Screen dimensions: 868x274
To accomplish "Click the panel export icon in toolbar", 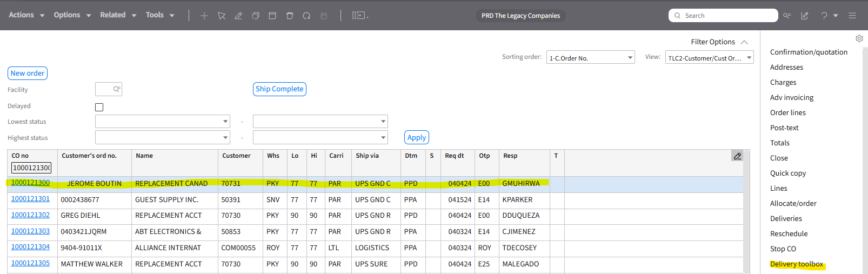I will (x=359, y=16).
